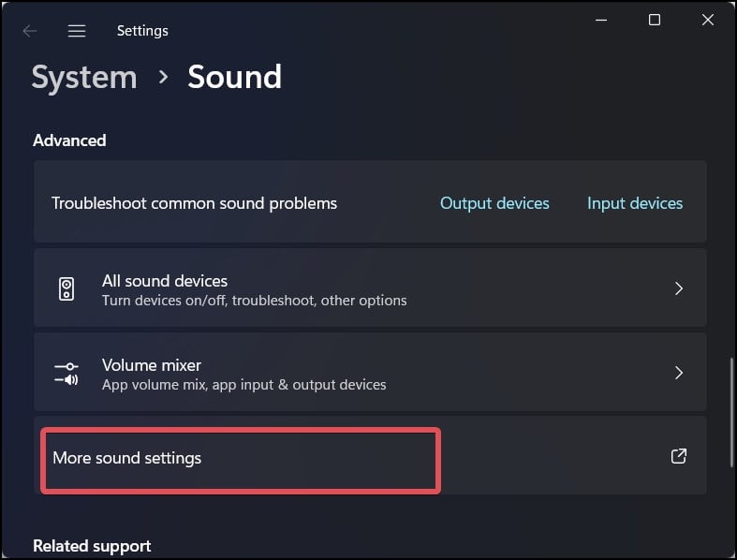
Task: Navigate to System in the breadcrumb
Action: click(84, 78)
